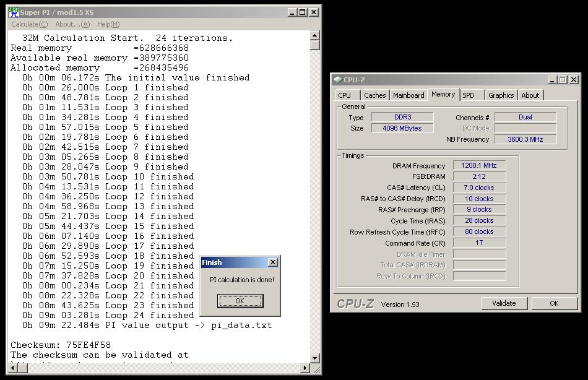Click the Validate button in CPU-Z

[504, 303]
